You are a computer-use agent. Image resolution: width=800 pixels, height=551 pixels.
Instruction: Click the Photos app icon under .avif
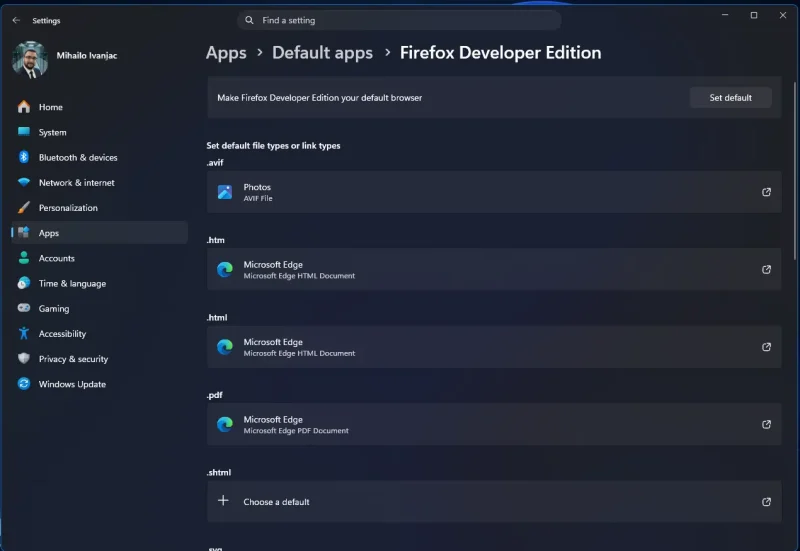click(225, 192)
